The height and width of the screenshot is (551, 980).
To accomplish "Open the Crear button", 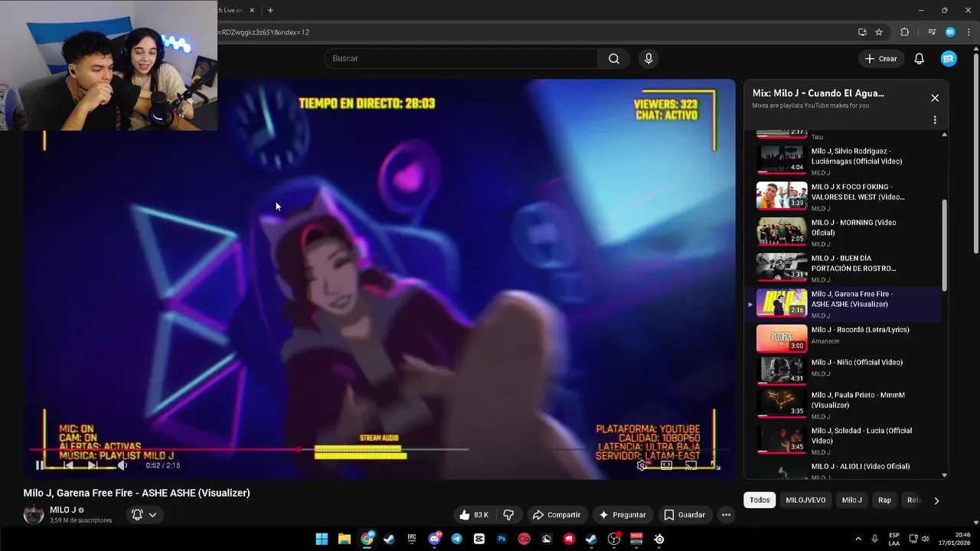I will [x=880, y=59].
